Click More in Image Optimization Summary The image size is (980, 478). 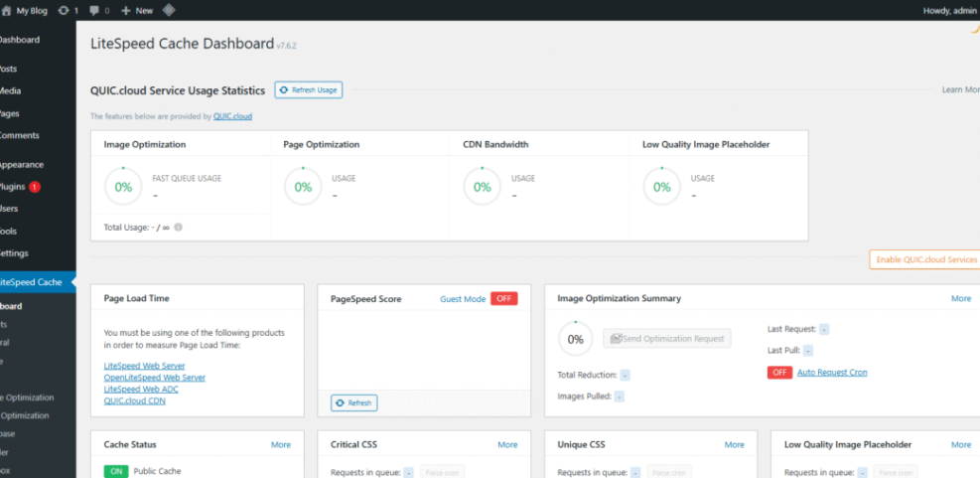960,298
